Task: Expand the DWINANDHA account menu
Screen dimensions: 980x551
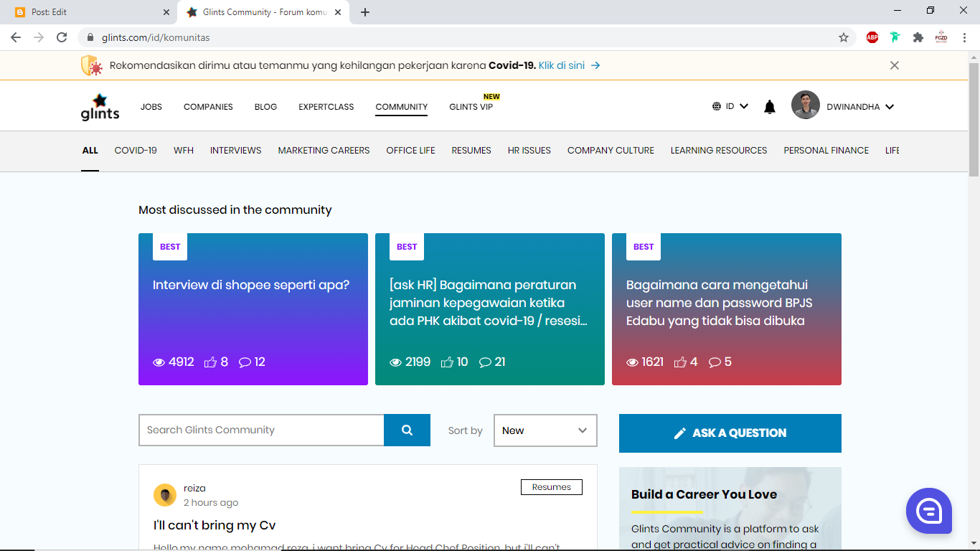Action: pyautogui.click(x=860, y=107)
